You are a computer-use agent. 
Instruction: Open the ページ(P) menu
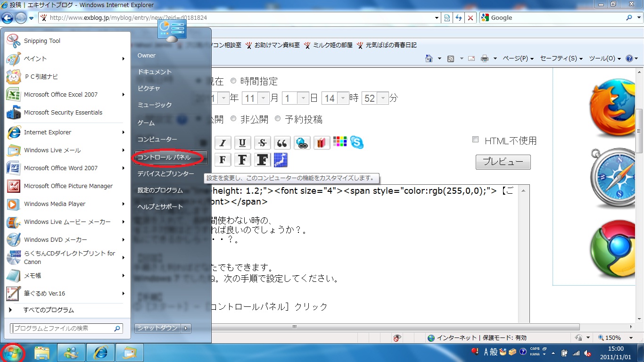tap(518, 58)
